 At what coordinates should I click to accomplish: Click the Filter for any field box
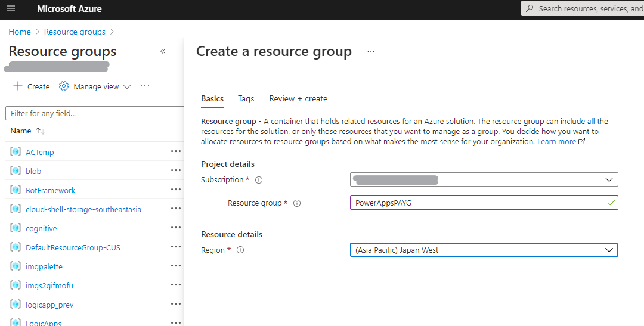(x=95, y=113)
